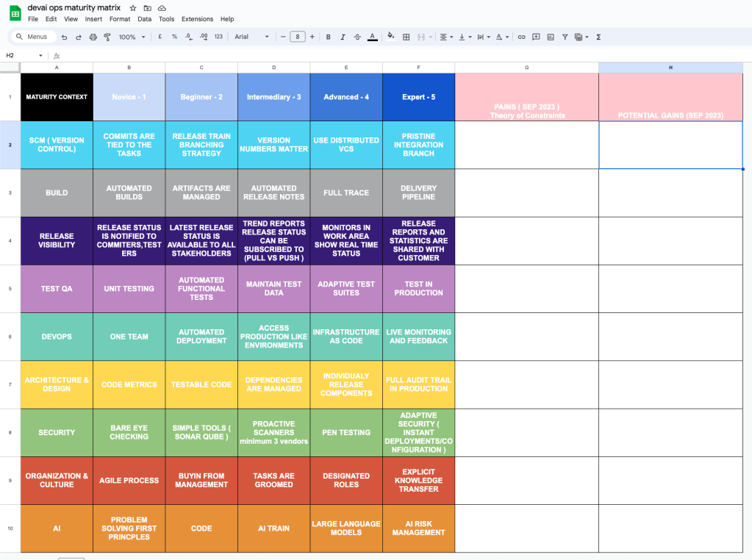The image size is (752, 560).
Task: Open zoom level dropdown at 100%
Action: [x=132, y=37]
